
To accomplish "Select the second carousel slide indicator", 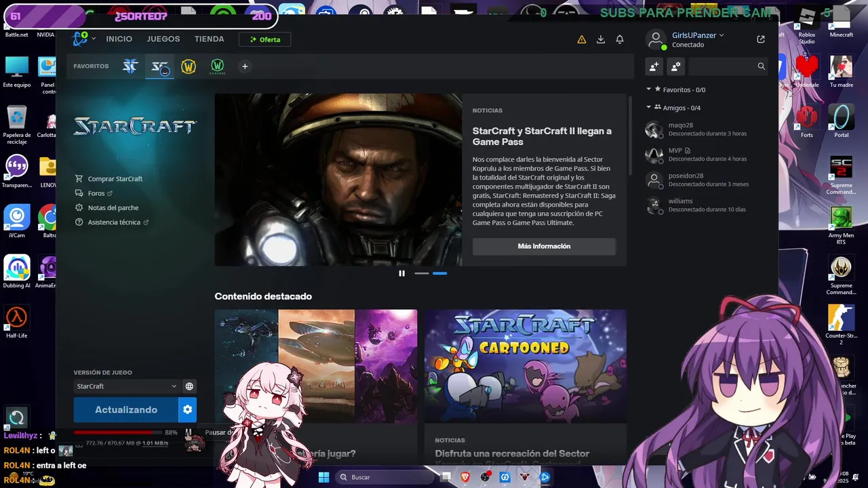I will click(439, 273).
